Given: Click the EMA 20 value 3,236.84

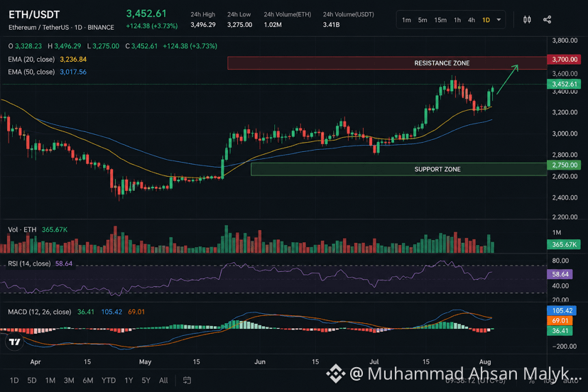Looking at the screenshot, I should (x=73, y=59).
